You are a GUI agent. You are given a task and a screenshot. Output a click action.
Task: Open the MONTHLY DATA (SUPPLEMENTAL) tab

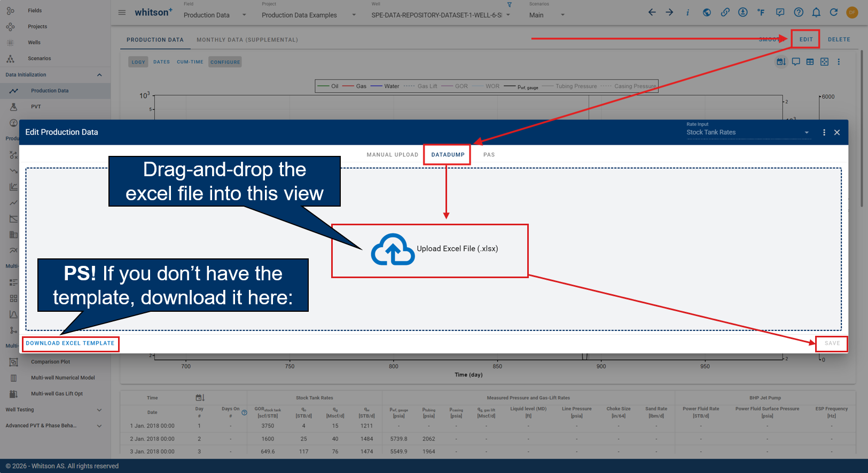click(x=247, y=40)
